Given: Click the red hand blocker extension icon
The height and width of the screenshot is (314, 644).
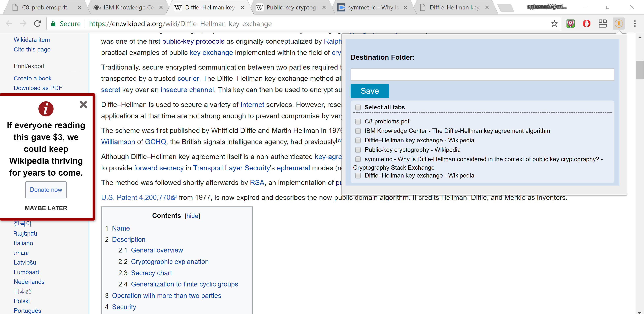Looking at the screenshot, I should pos(586,24).
